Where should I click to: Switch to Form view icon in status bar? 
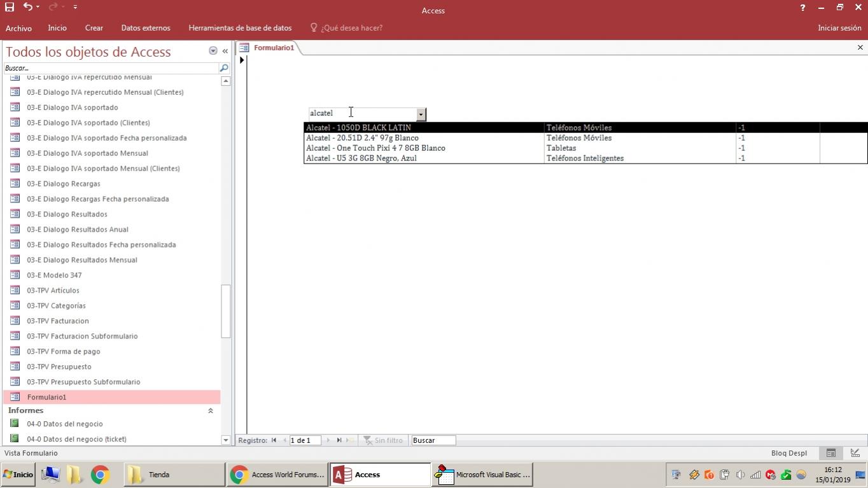pyautogui.click(x=830, y=453)
